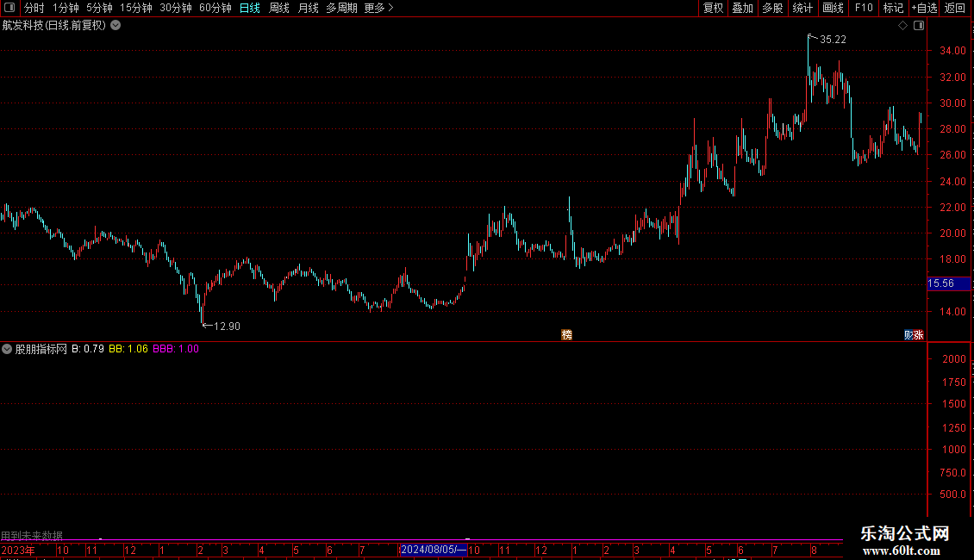Screen dimensions: 974x560
Task: Open the 统计 statistics tool
Action: pos(802,8)
